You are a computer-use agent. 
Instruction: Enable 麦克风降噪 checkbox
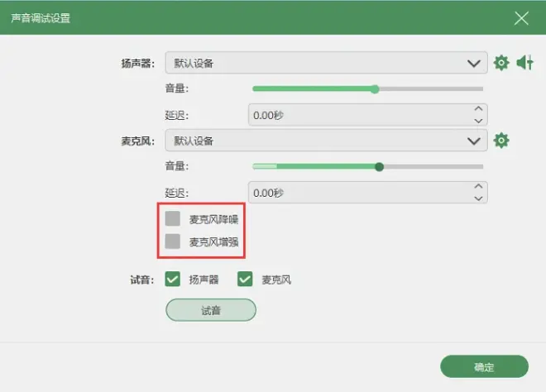pyautogui.click(x=172, y=218)
